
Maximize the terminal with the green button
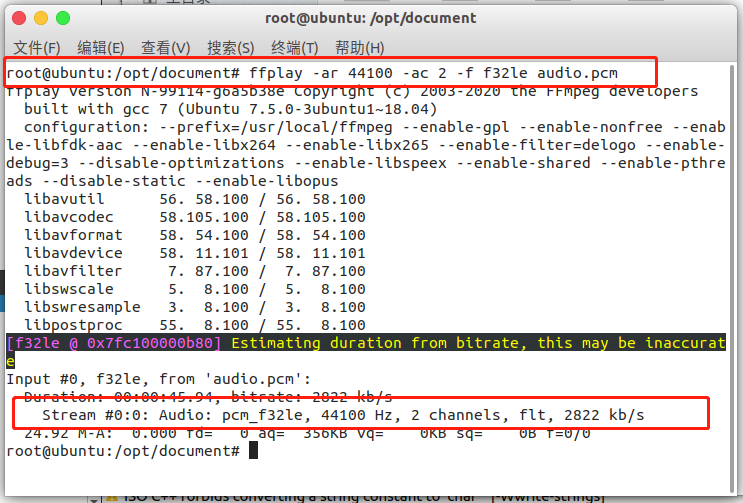[63, 18]
